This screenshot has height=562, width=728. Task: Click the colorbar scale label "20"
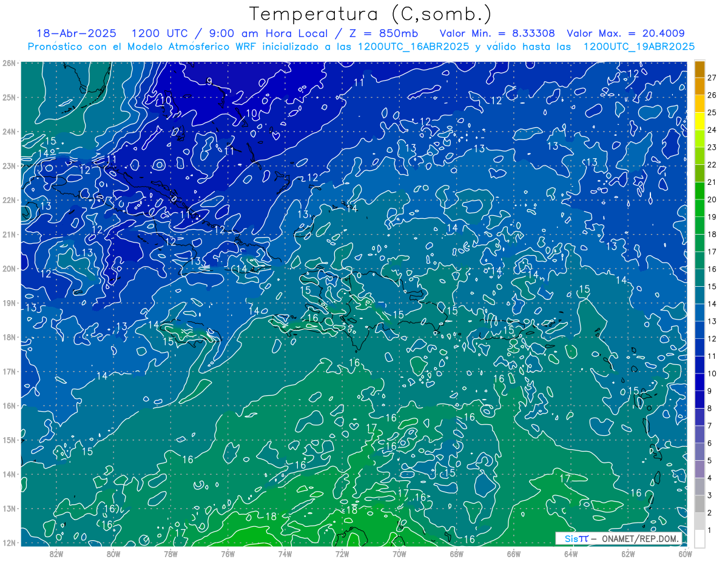coord(712,199)
